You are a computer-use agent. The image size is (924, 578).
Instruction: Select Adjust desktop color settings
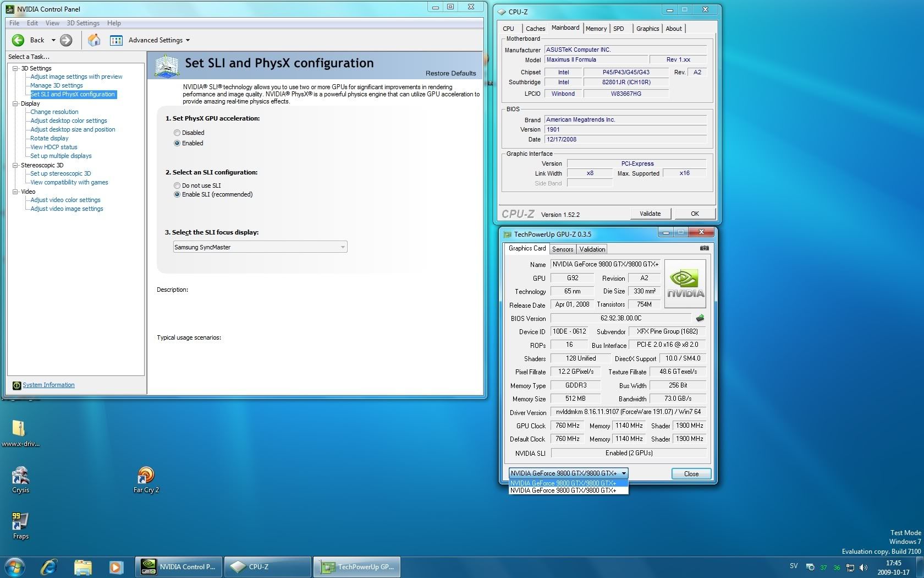pyautogui.click(x=69, y=121)
